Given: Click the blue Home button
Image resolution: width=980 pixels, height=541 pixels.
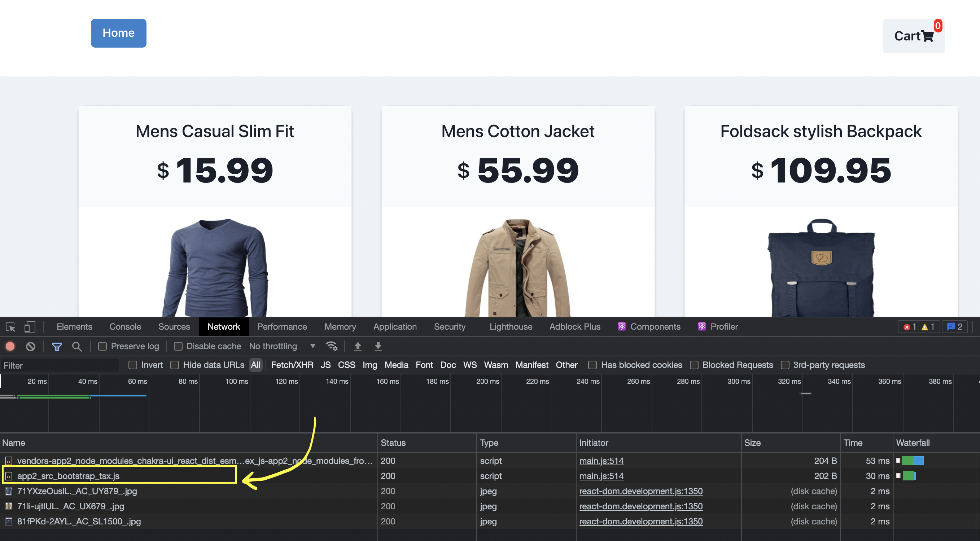Looking at the screenshot, I should [x=119, y=33].
